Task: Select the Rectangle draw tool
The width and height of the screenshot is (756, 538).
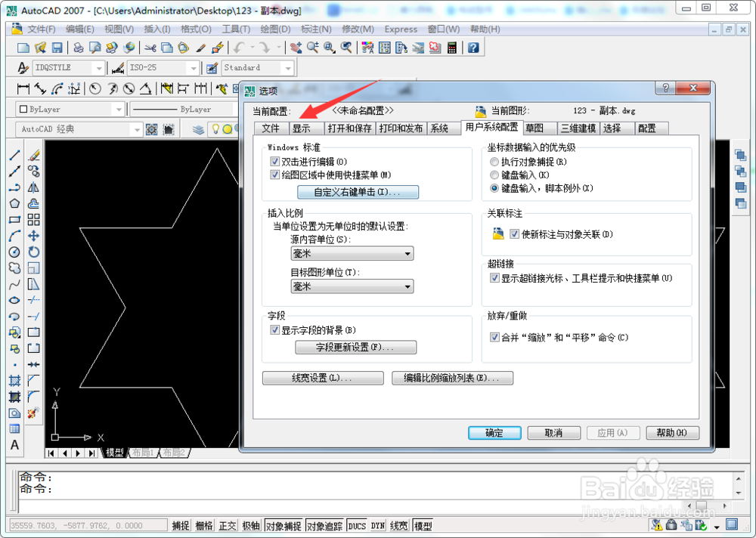Action: click(x=14, y=220)
